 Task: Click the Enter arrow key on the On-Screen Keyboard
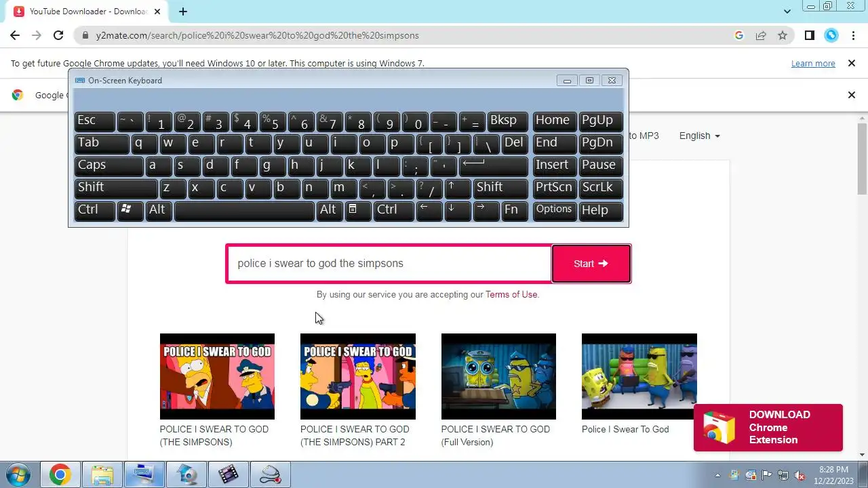pos(494,166)
